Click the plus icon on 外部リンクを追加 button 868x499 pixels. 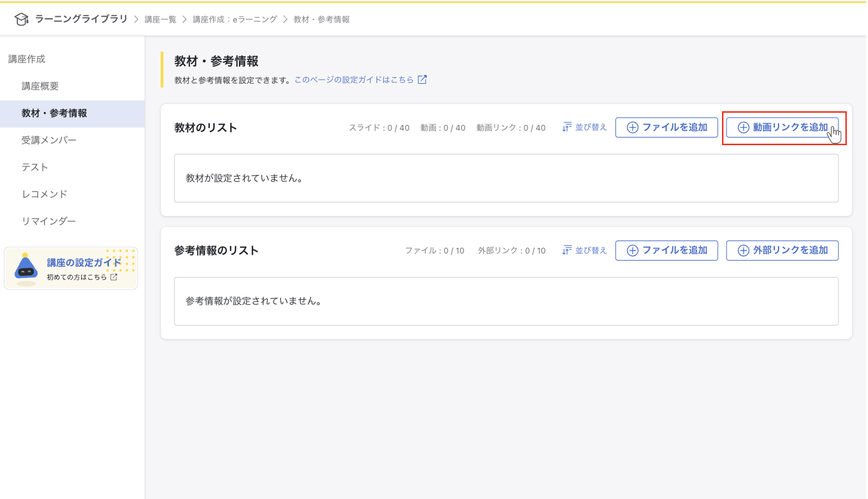click(x=743, y=250)
